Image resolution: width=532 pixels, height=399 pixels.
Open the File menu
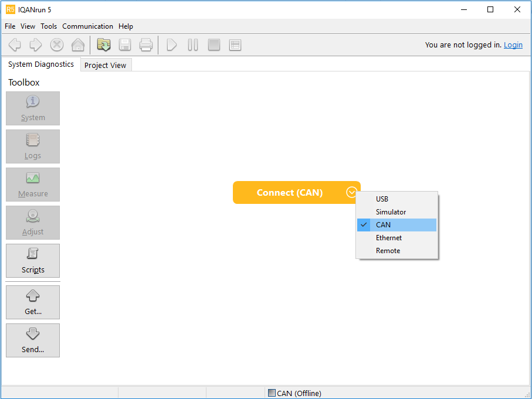click(10, 26)
